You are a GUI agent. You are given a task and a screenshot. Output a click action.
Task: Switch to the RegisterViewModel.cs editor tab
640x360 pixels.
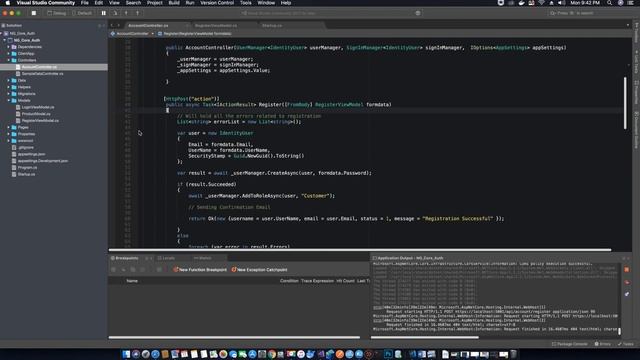pyautogui.click(x=216, y=25)
